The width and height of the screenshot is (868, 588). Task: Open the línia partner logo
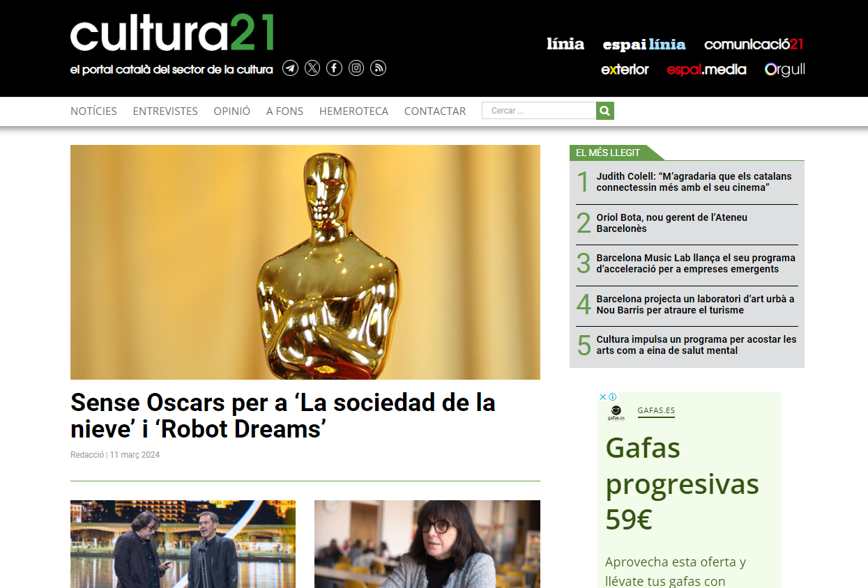[565, 44]
